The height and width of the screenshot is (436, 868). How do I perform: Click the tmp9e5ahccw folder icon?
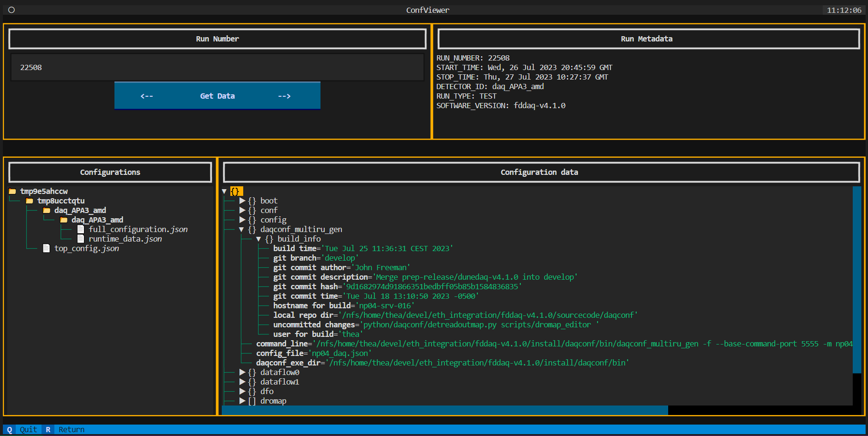click(x=12, y=191)
